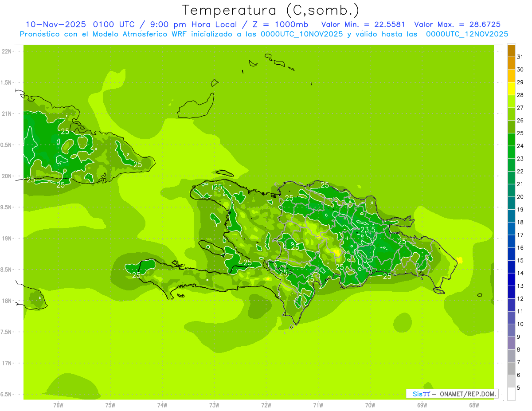This screenshot has width=532, height=411.
Task: Click the '74W' longitude axis label
Action: coord(162,405)
